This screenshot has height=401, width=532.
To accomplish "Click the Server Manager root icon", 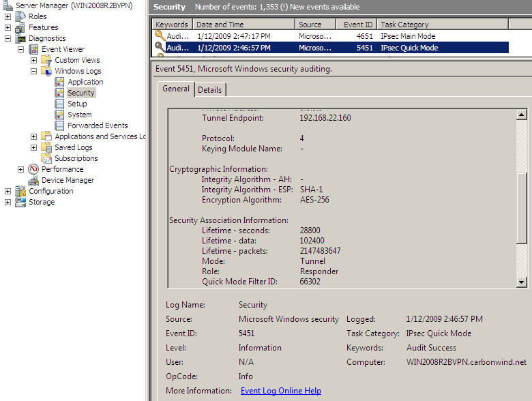I will pos(7,5).
